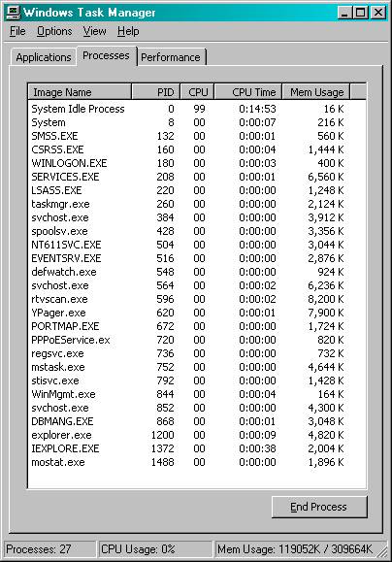The width and height of the screenshot is (392, 562).
Task: Click the End Process button
Action: [319, 507]
